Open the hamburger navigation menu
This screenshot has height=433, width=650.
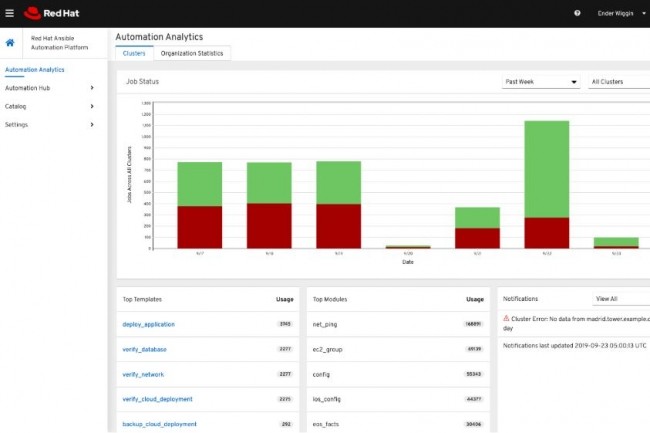point(10,13)
